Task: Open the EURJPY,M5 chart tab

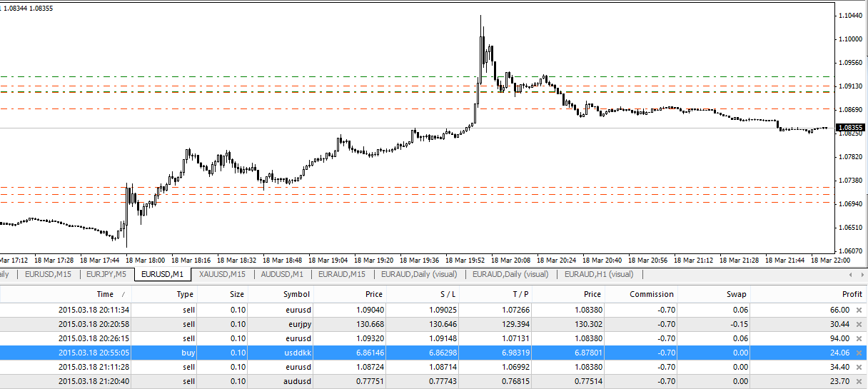Action: click(x=101, y=274)
